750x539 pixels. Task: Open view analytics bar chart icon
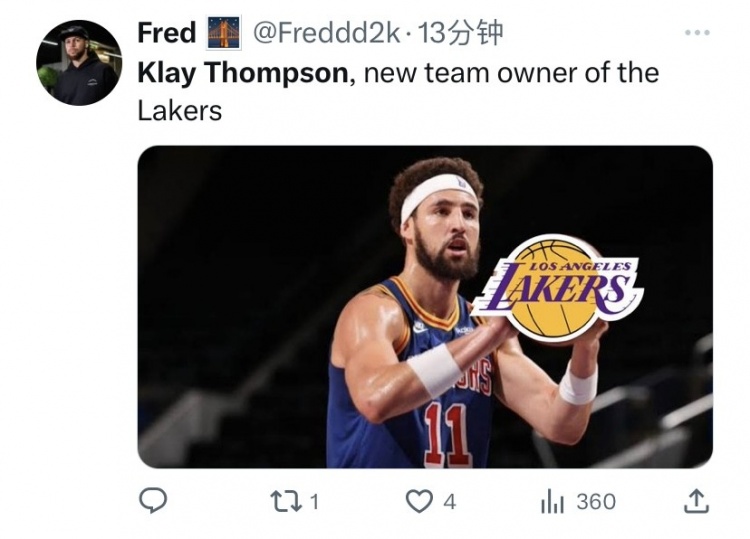[x=552, y=501]
